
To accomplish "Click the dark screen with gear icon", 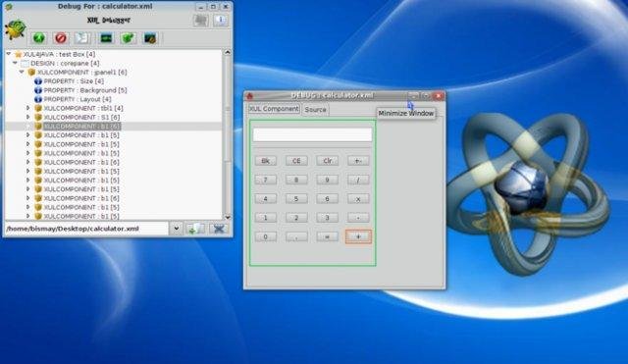I will click(x=150, y=38).
